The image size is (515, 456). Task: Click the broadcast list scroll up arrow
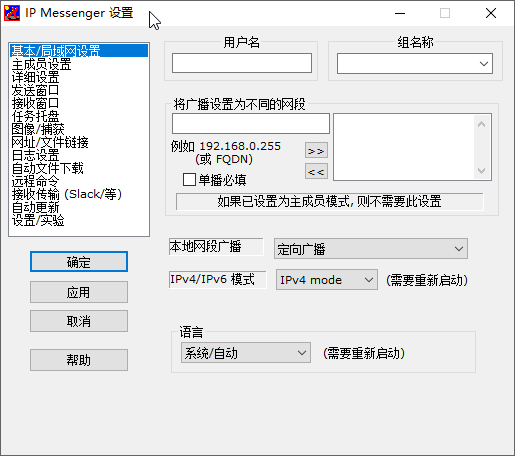pyautogui.click(x=481, y=124)
